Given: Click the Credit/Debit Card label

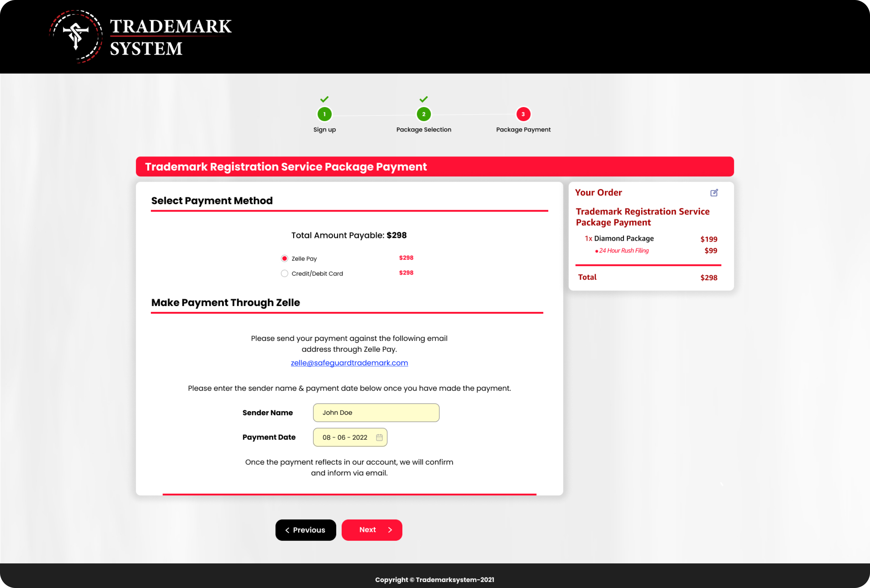Looking at the screenshot, I should click(x=317, y=274).
